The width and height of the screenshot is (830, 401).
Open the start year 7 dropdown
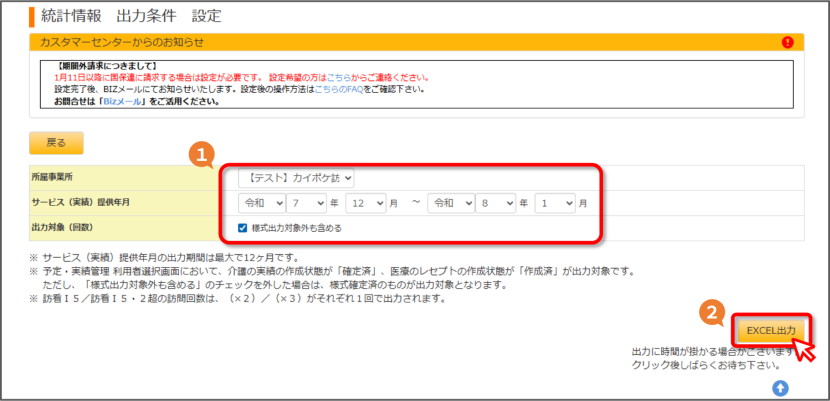pos(306,203)
